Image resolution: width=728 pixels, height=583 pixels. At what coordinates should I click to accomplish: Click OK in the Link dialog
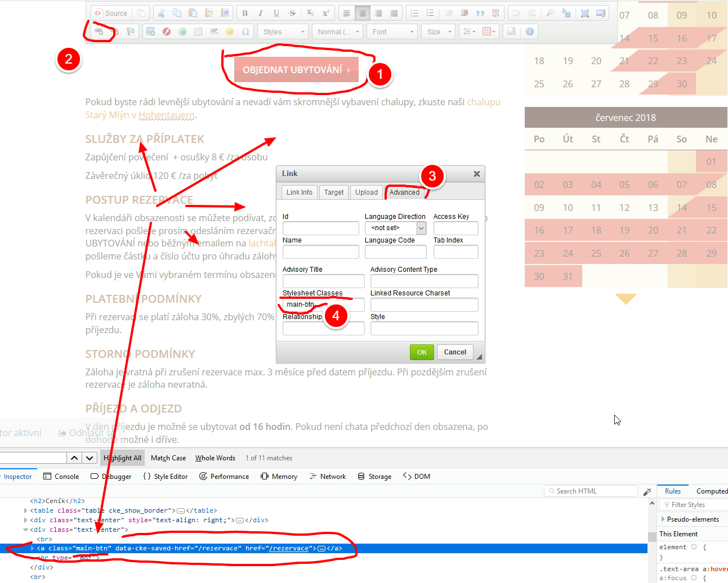point(422,352)
